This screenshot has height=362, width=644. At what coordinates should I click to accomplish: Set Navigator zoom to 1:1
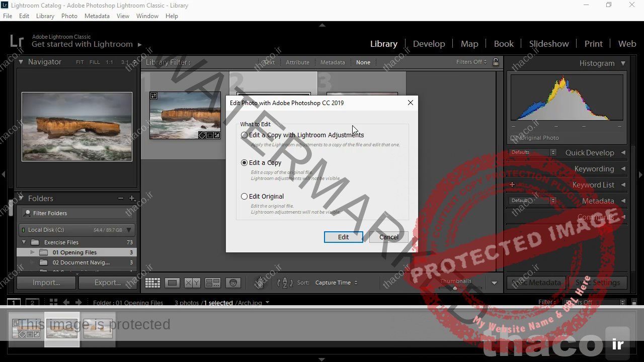tap(109, 62)
